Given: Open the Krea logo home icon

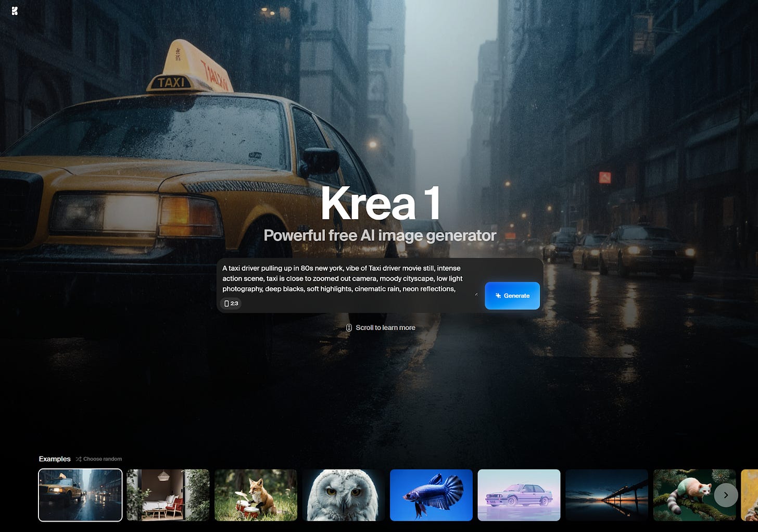Looking at the screenshot, I should 15,11.
